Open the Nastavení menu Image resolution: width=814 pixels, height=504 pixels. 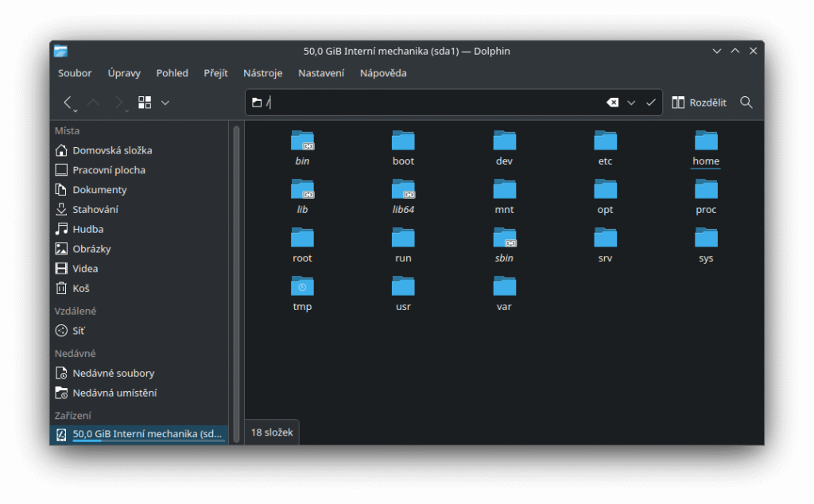coord(321,73)
